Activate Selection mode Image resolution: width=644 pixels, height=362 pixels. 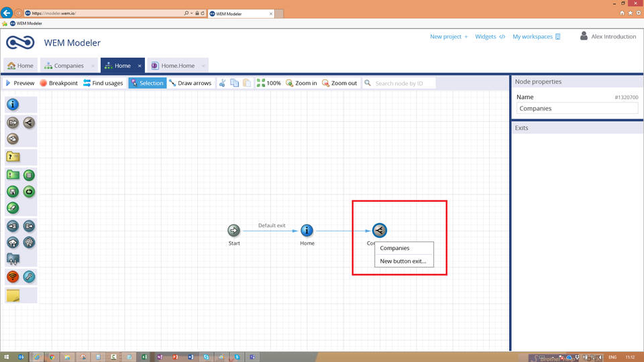148,83
